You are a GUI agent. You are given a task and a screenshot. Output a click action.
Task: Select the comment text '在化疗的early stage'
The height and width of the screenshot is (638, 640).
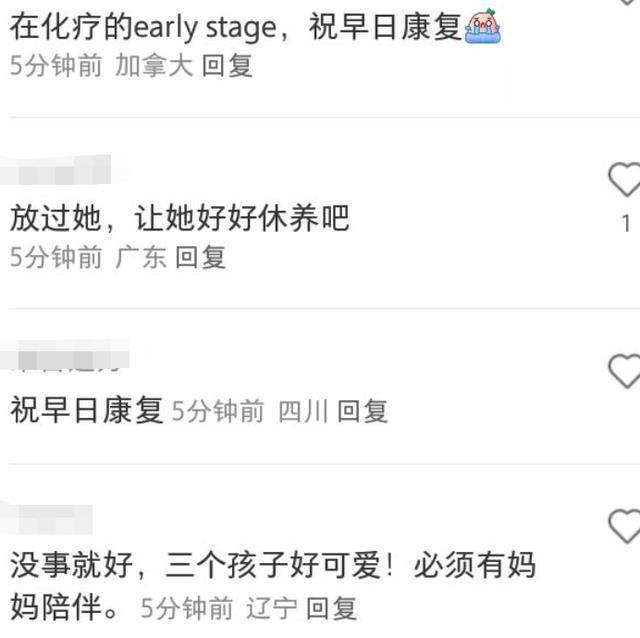(x=144, y=27)
